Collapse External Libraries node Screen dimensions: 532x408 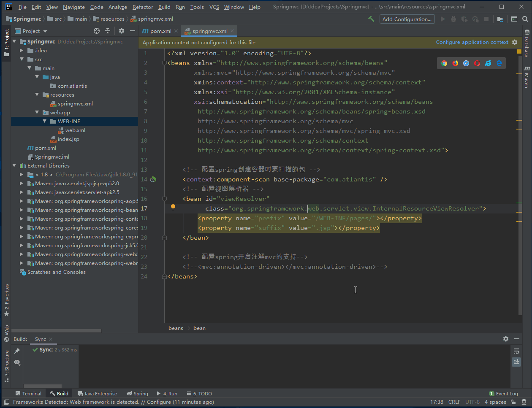(14, 165)
